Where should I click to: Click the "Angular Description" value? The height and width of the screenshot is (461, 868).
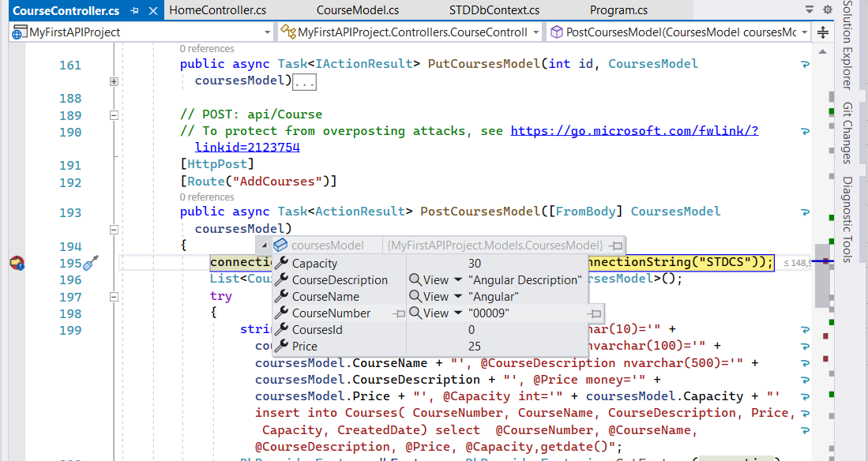(x=524, y=280)
